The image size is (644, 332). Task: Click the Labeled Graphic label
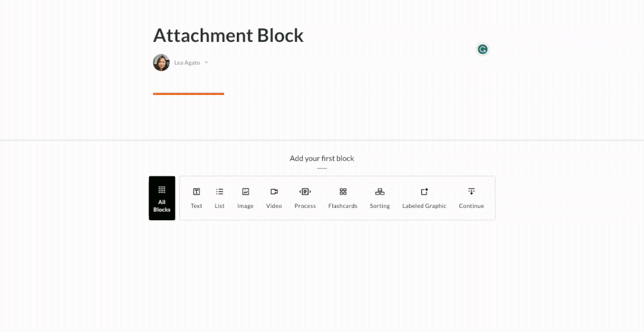[424, 206]
